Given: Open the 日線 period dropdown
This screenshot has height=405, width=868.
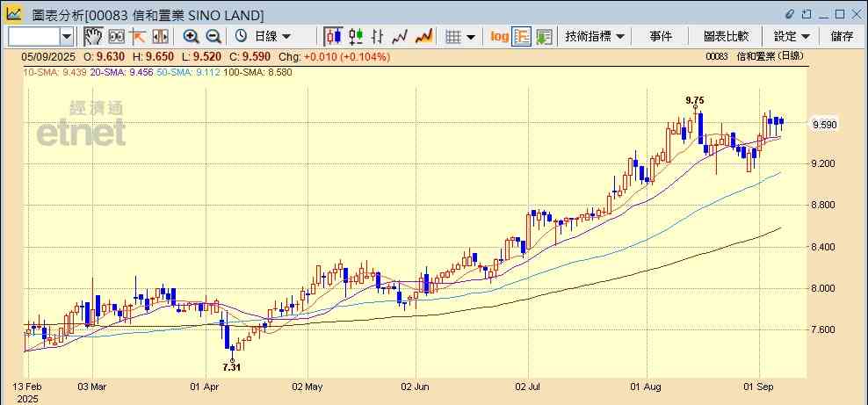Looking at the screenshot, I should (x=272, y=37).
